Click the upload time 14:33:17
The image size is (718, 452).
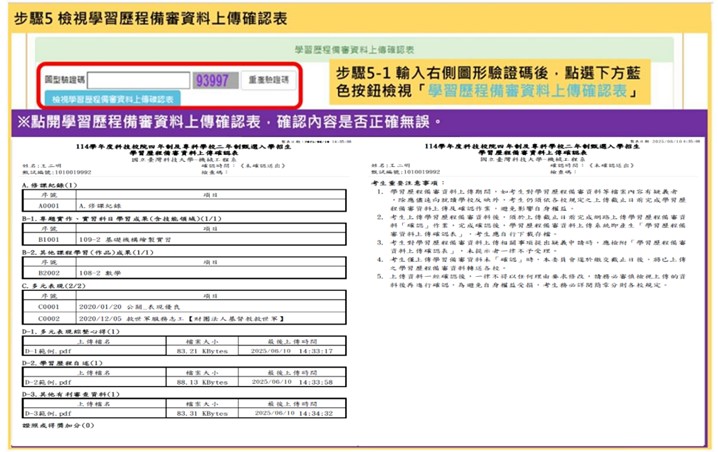click(316, 351)
